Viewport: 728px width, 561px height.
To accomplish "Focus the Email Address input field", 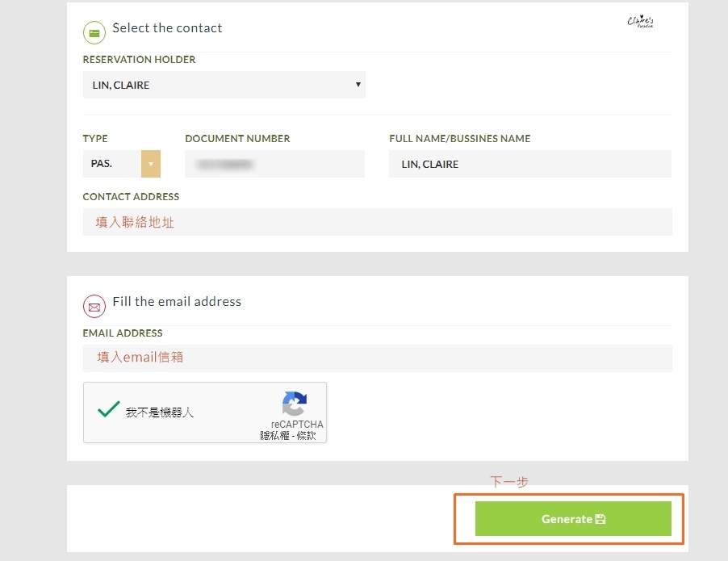I will point(377,358).
